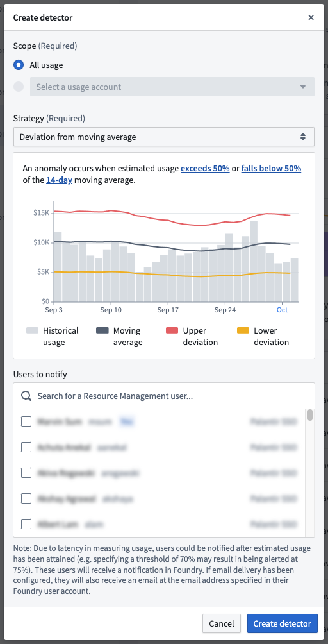Image resolution: width=328 pixels, height=644 pixels.
Task: Click the $5K axis label
Action: pyautogui.click(x=43, y=272)
